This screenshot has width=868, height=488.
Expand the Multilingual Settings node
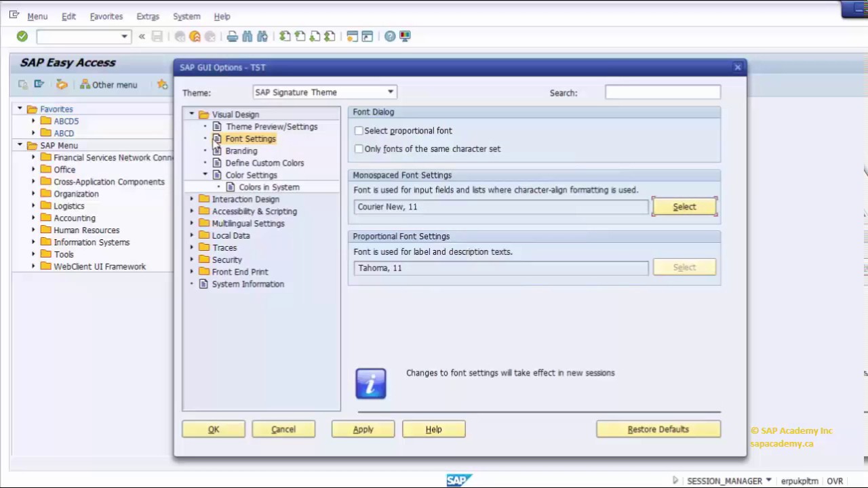click(192, 224)
